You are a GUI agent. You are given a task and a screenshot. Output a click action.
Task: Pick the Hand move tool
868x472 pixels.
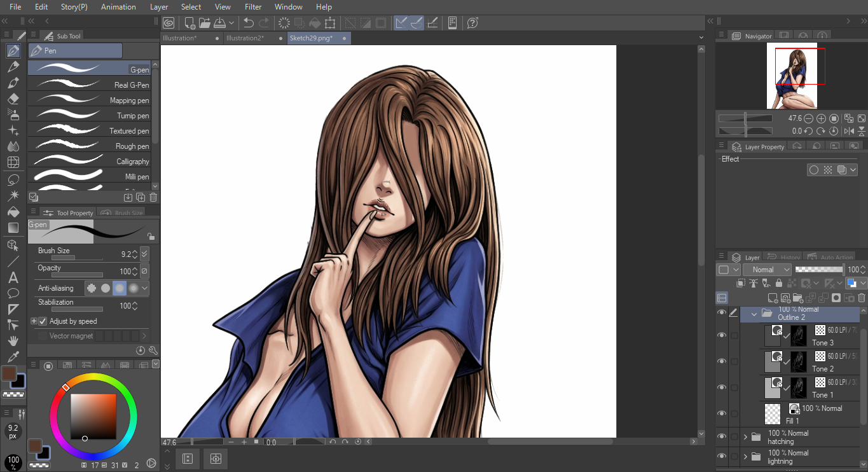(13, 342)
